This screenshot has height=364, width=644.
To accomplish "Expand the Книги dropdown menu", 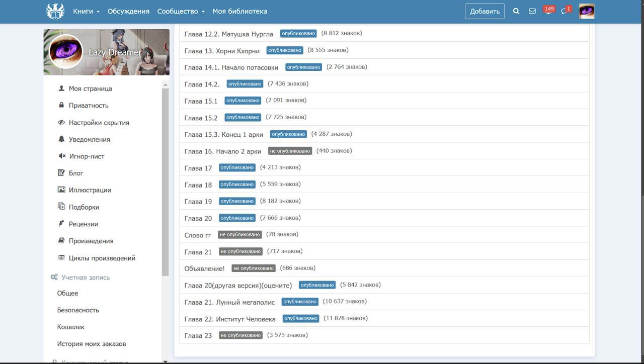I will pyautogui.click(x=86, y=11).
